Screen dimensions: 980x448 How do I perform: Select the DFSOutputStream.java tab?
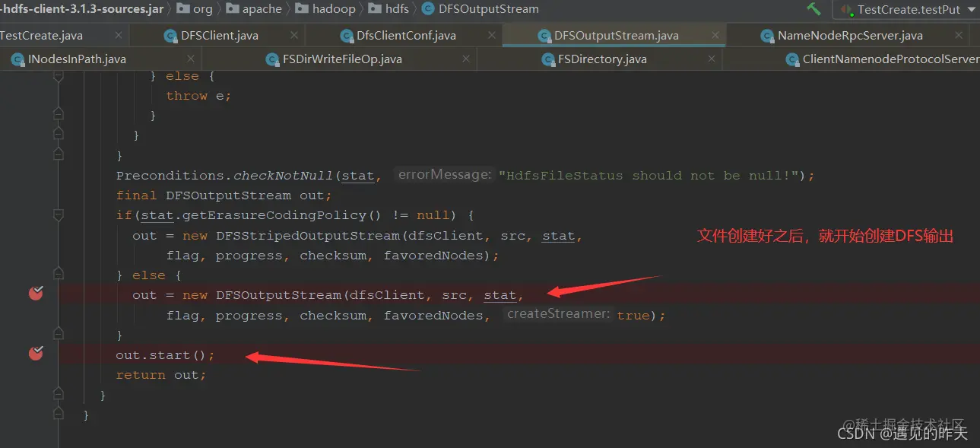tap(614, 35)
